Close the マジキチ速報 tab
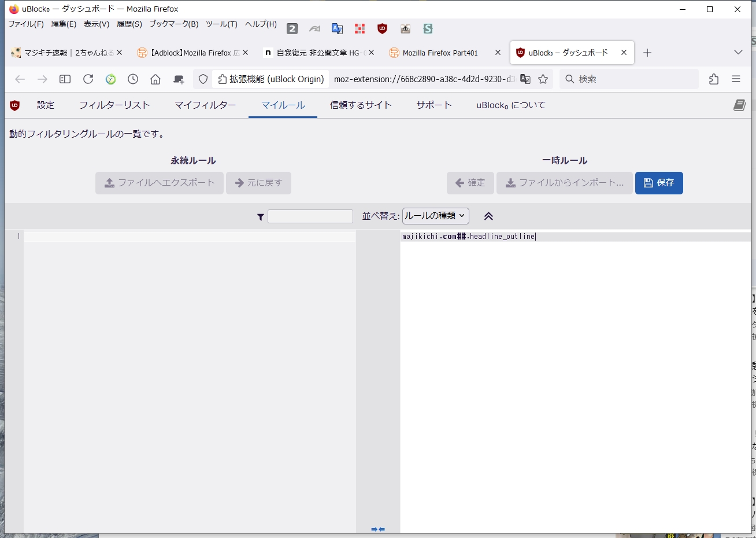This screenshot has width=756, height=538. (x=120, y=53)
